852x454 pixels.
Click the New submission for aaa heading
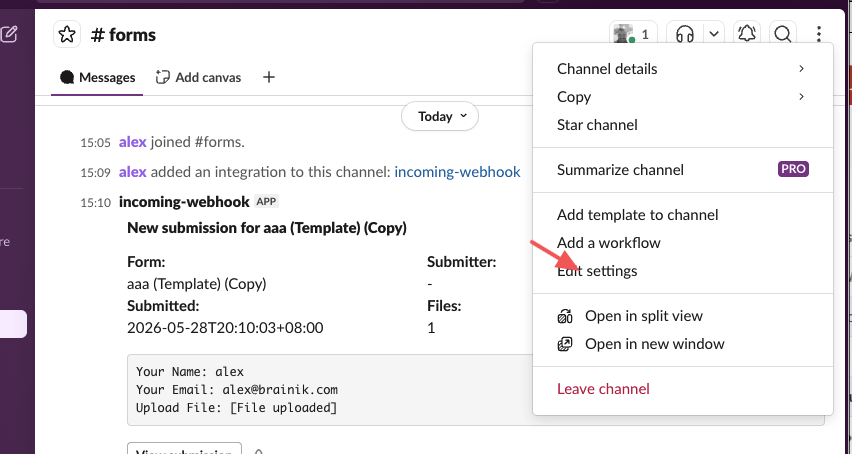[x=267, y=228]
